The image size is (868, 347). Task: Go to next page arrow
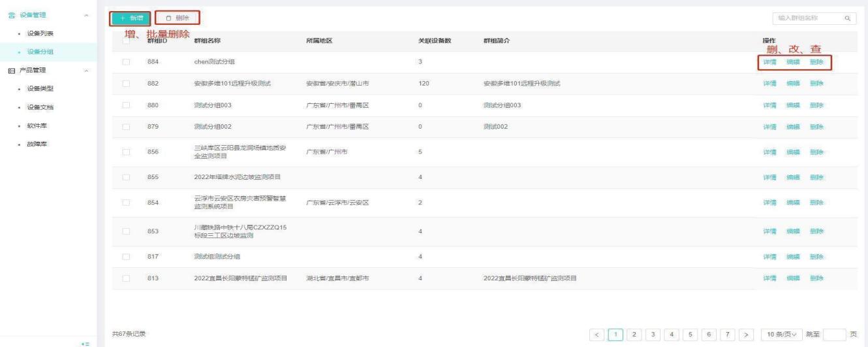746,334
